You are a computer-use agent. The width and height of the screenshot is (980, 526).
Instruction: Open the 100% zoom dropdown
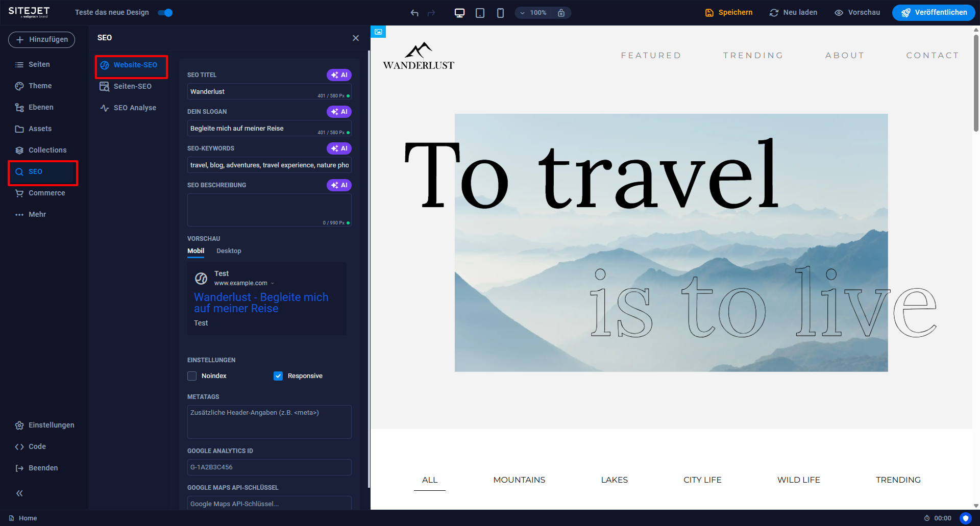[x=533, y=13]
